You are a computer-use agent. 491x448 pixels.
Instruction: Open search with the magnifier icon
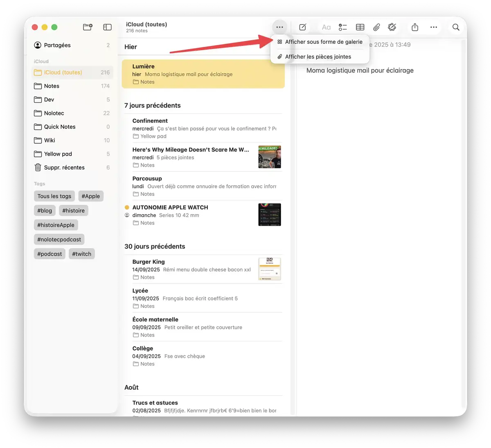pyautogui.click(x=455, y=27)
